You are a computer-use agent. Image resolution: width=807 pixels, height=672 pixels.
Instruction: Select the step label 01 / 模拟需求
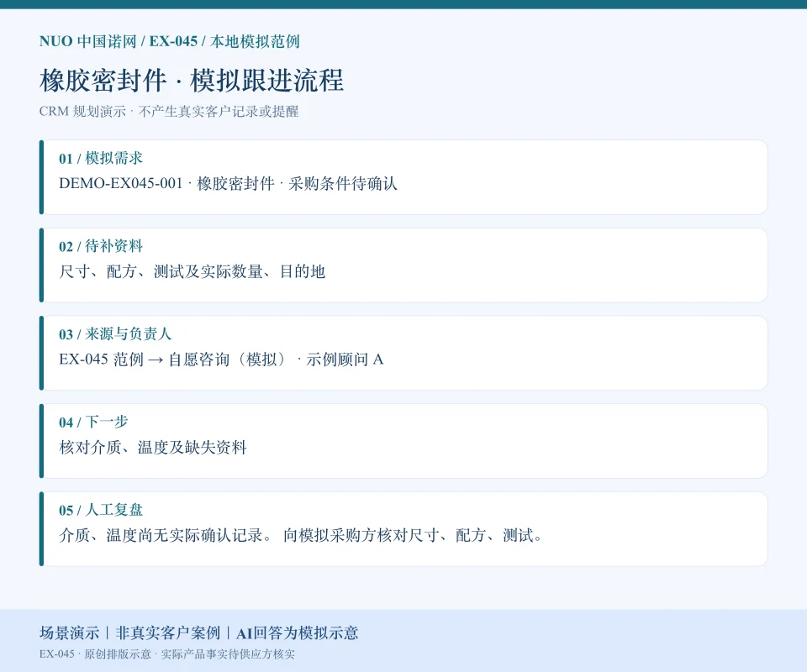pyautogui.click(x=100, y=158)
